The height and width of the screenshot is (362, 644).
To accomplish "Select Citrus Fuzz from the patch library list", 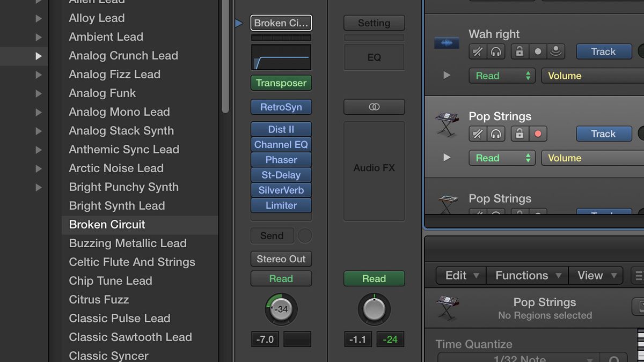I will point(98,299).
